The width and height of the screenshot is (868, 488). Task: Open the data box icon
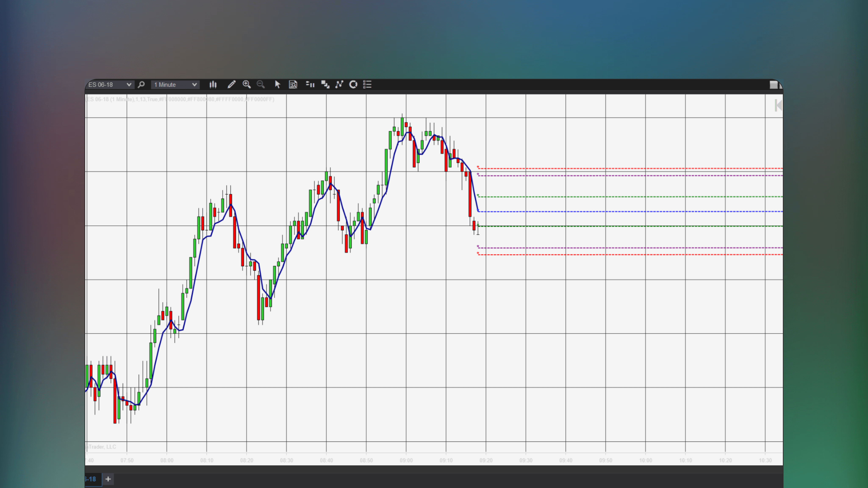[x=293, y=85]
